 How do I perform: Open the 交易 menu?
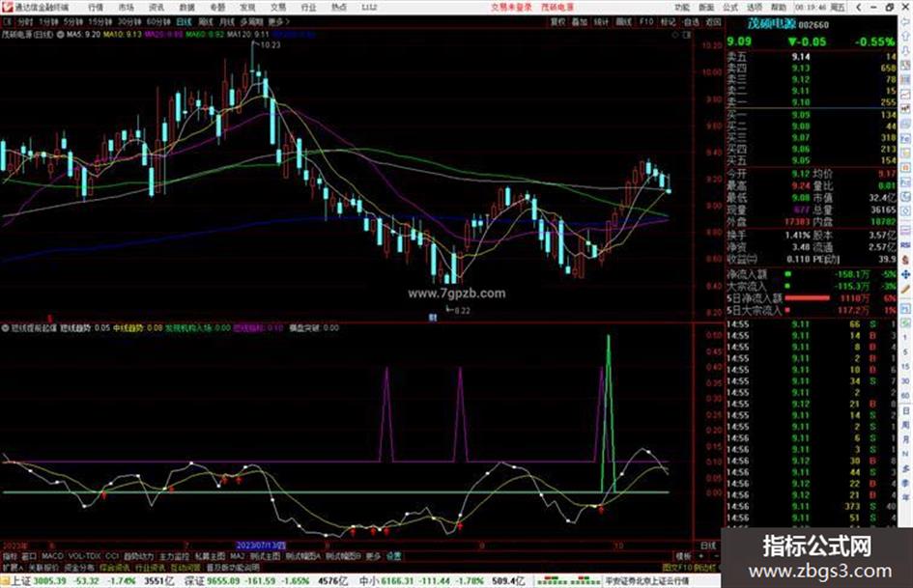point(277,7)
